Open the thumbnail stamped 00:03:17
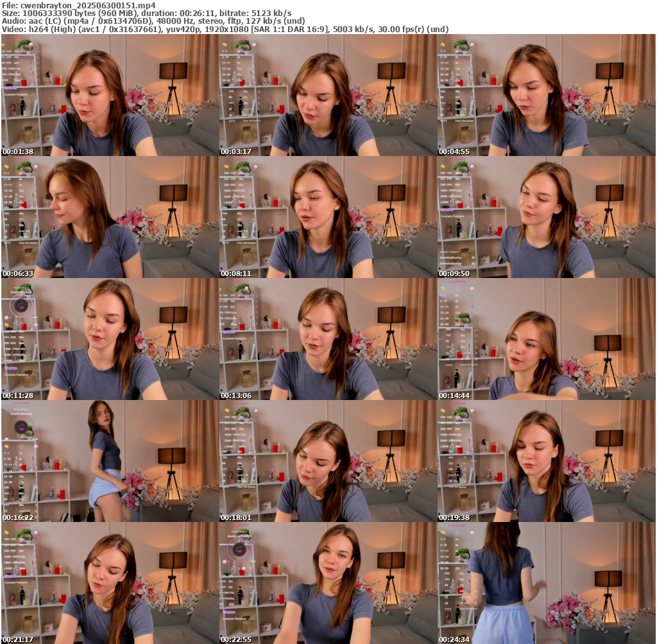This screenshot has height=644, width=657. (328, 95)
